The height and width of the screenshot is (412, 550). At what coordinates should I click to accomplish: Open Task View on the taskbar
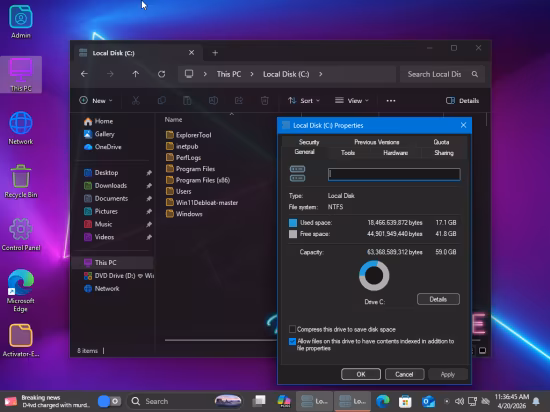260,401
